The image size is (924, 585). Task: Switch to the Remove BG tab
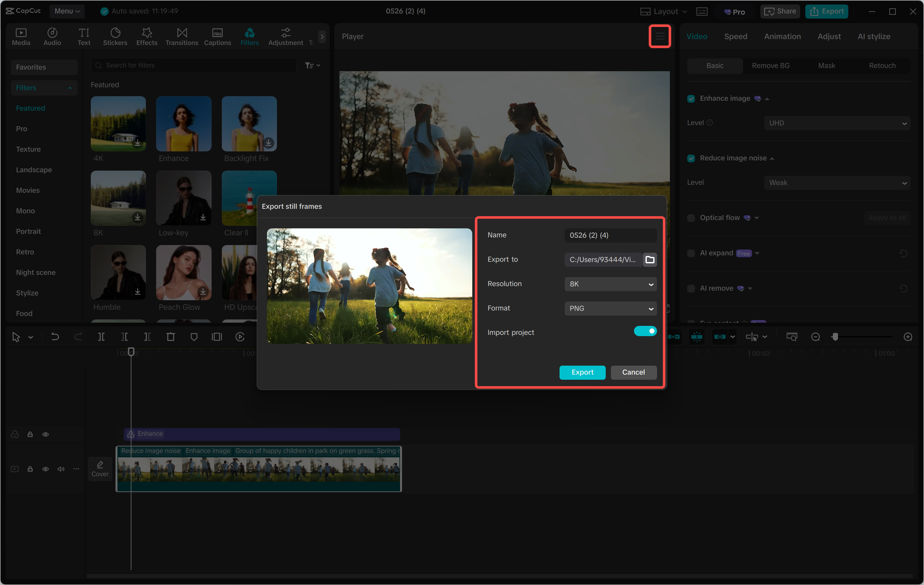tap(771, 66)
